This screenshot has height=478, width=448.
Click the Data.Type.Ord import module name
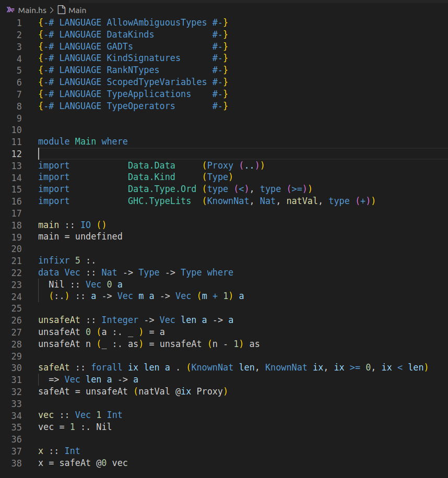click(x=162, y=189)
